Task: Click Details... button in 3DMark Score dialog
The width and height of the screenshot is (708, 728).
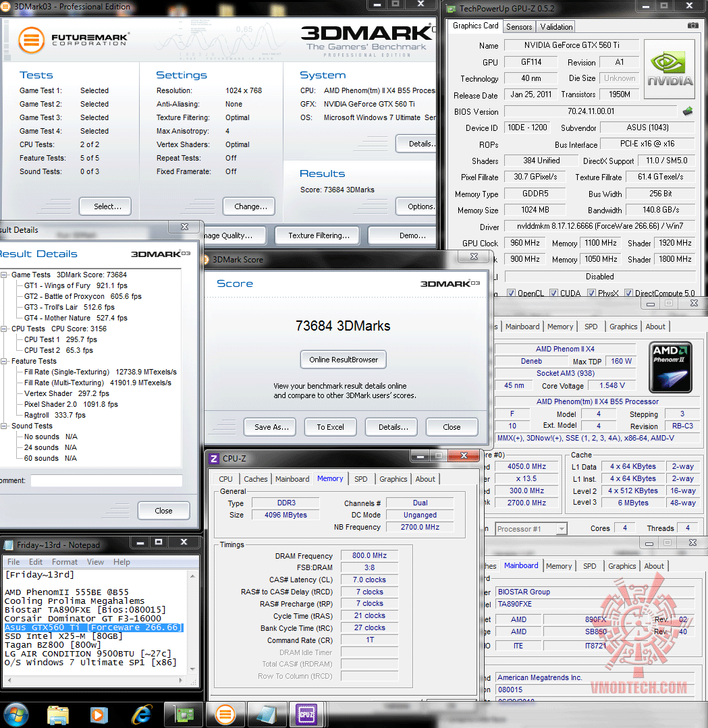Action: point(393,427)
